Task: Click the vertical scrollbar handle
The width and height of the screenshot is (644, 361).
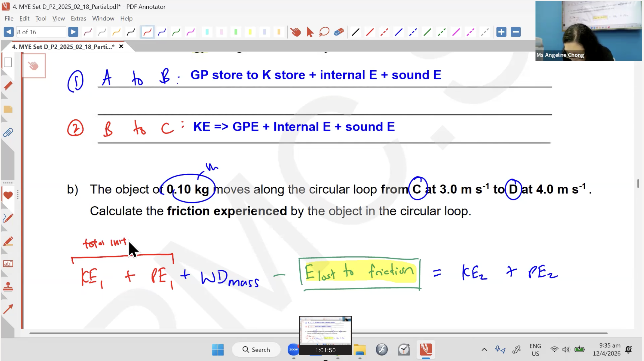Action: pyautogui.click(x=638, y=183)
